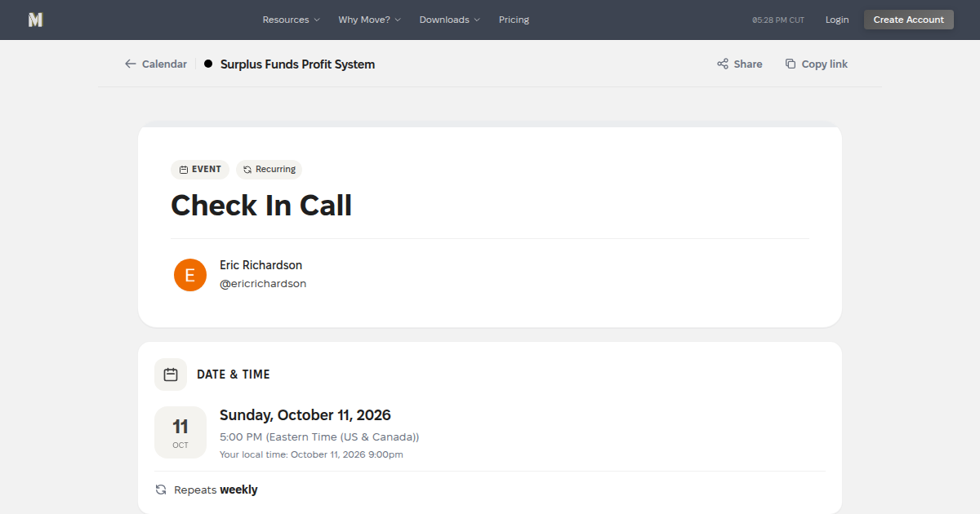
Task: Click the Check In Call title
Action: click(261, 205)
